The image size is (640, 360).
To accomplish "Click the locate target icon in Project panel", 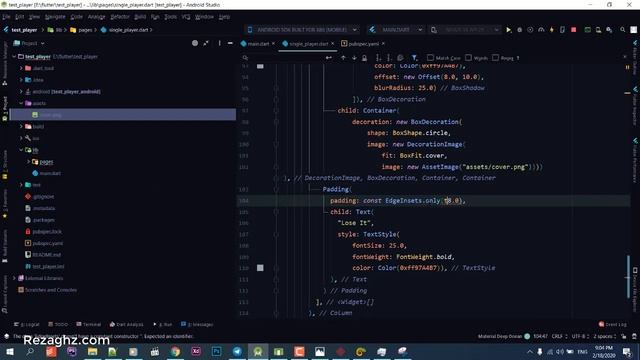I will (x=195, y=43).
